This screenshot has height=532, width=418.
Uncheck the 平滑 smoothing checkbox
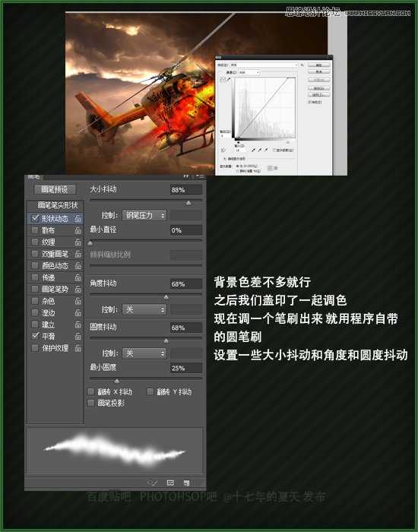(35, 336)
